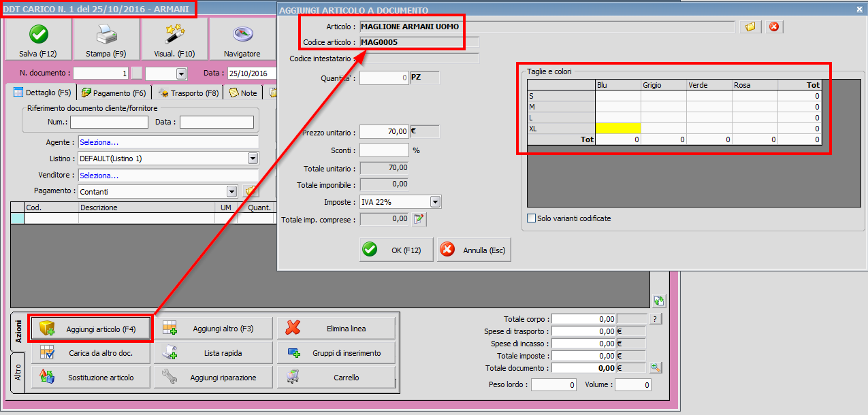Cancel with Annulla (Esc)
The image size is (868, 415).
coord(474,250)
